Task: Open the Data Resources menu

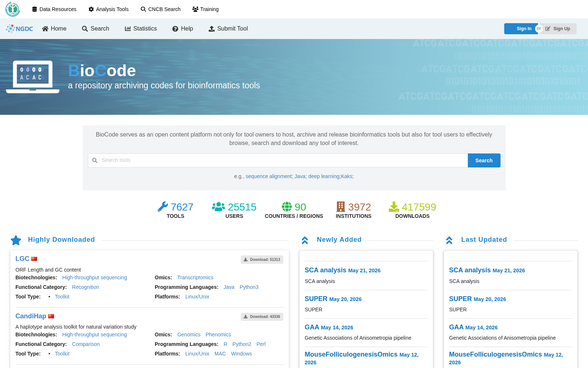Action: click(x=54, y=9)
